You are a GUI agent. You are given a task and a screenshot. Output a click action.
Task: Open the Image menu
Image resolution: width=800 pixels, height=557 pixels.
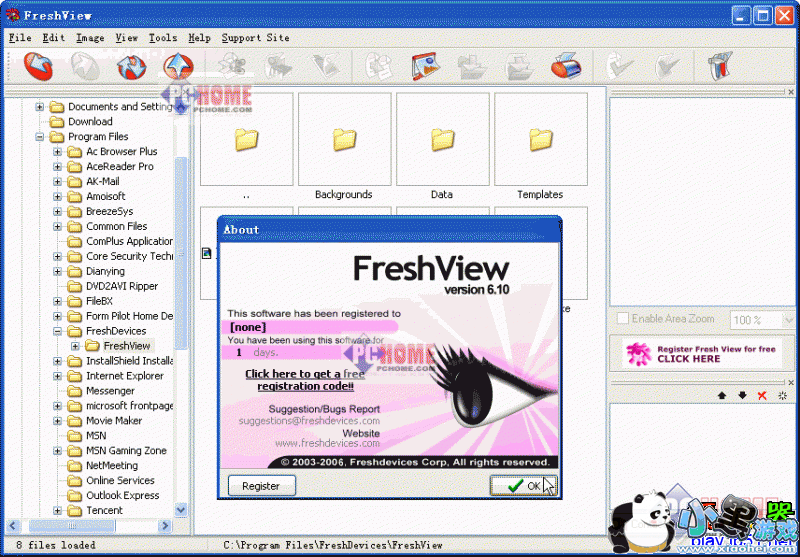click(x=90, y=38)
